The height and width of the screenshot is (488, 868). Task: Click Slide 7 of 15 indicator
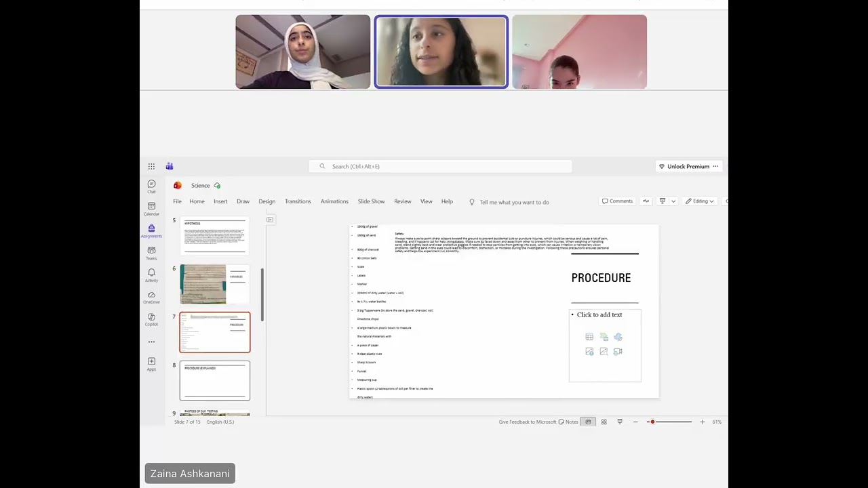tap(187, 422)
